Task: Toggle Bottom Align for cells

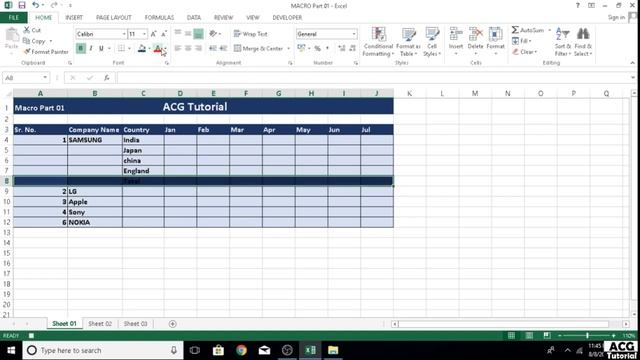Action: (x=198, y=34)
